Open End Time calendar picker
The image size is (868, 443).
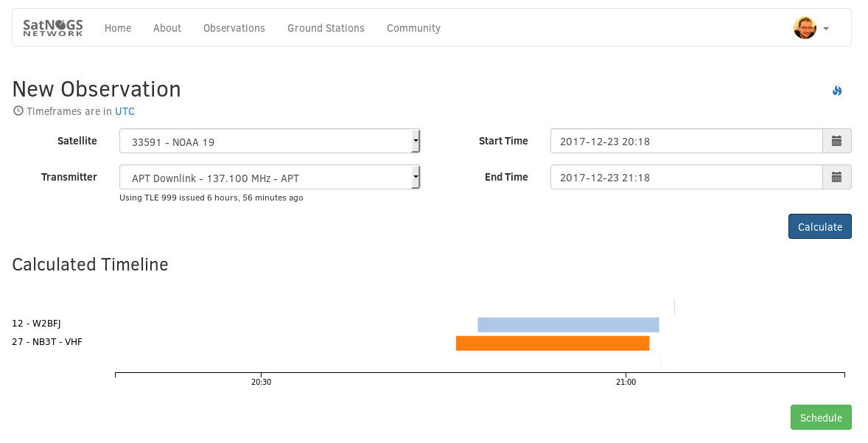[836, 177]
